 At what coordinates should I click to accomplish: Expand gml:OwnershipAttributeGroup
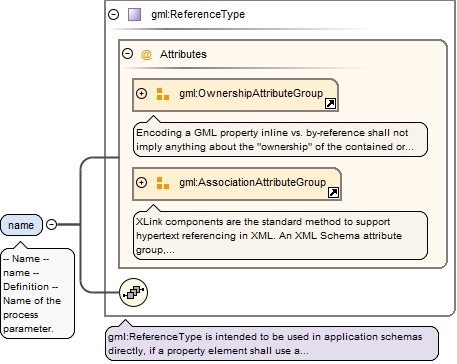pyautogui.click(x=141, y=94)
